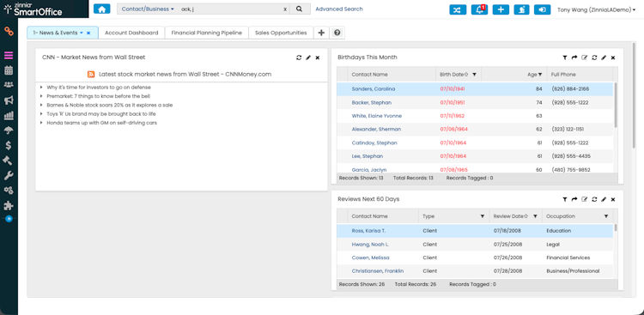The height and width of the screenshot is (315, 644).
Task: Add a new dashboard tab with plus
Action: coord(322,33)
